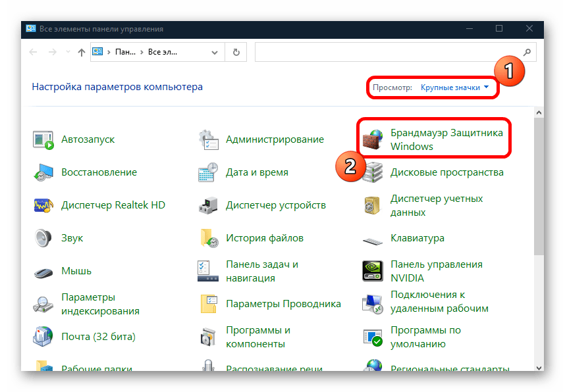Open the Звук speaker icon
This screenshot has height=392, width=565.
[43, 238]
